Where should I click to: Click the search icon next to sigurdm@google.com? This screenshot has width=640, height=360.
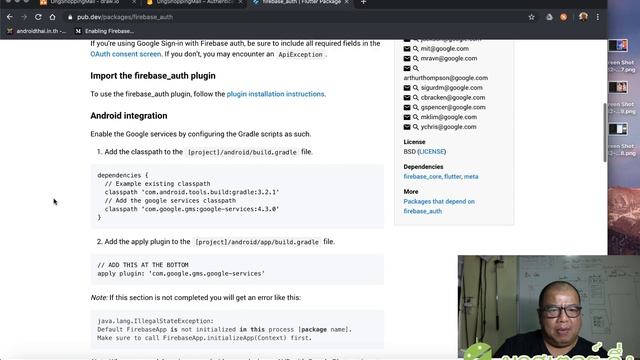pyautogui.click(x=416, y=88)
